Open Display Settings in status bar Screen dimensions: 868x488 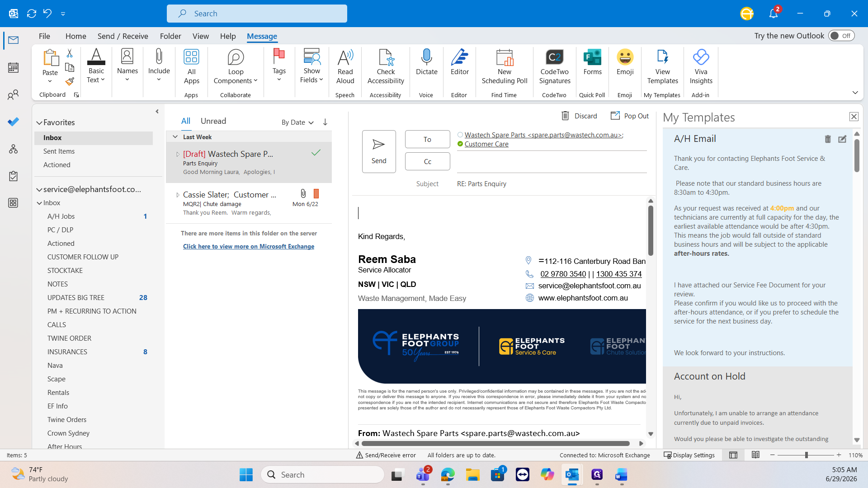[689, 455]
